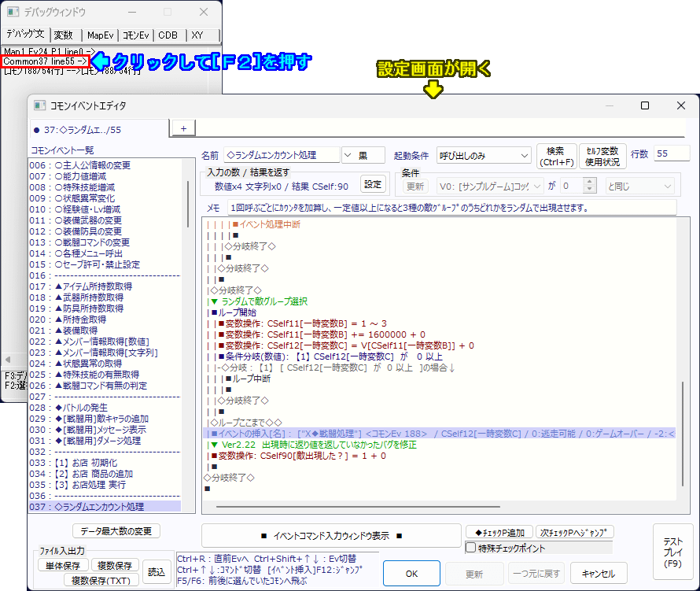Open the 37:◇ランダムエ../55 tab
The width and height of the screenshot is (700, 591).
pos(100,130)
